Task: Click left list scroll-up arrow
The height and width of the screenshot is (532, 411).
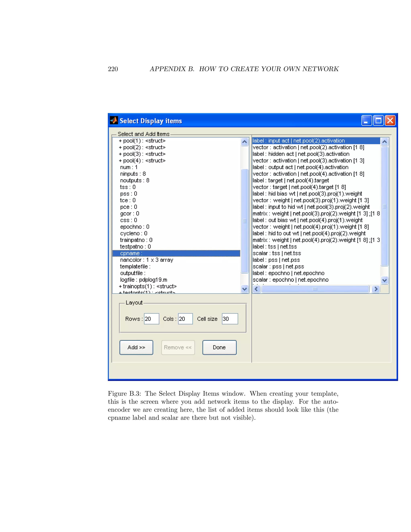Action: click(x=245, y=142)
